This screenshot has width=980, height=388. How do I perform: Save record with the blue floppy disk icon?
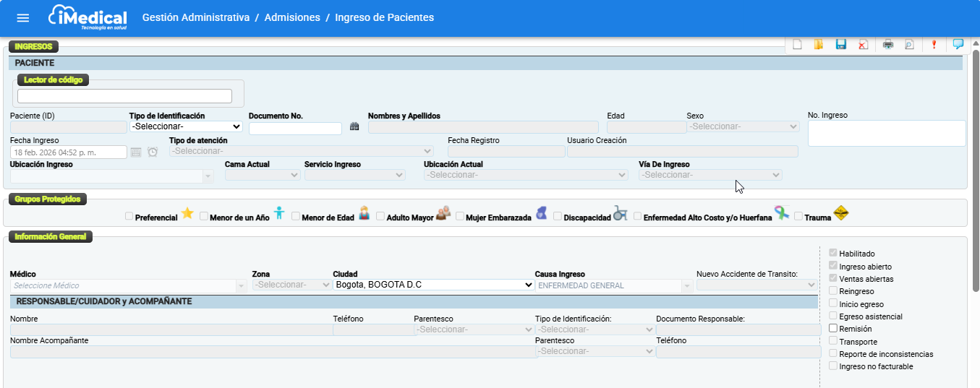pyautogui.click(x=841, y=45)
